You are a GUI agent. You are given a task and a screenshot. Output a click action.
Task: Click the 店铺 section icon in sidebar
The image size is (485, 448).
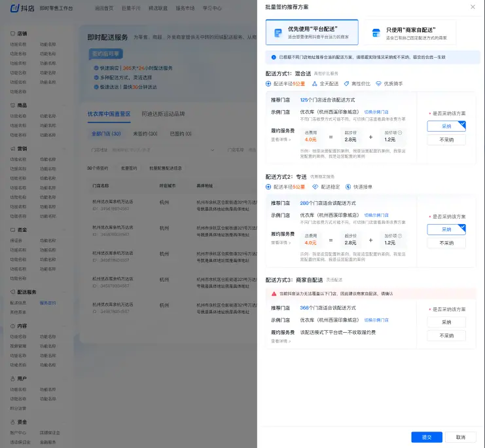(x=12, y=33)
